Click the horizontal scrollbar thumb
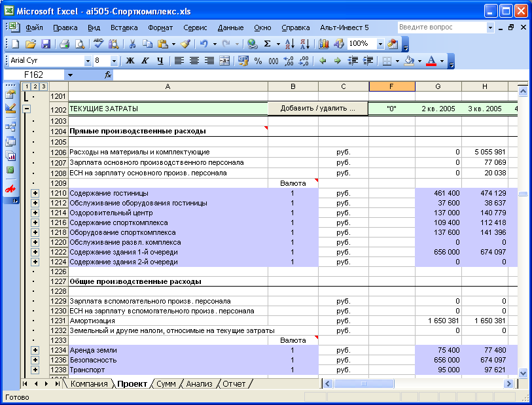 tap(364, 384)
